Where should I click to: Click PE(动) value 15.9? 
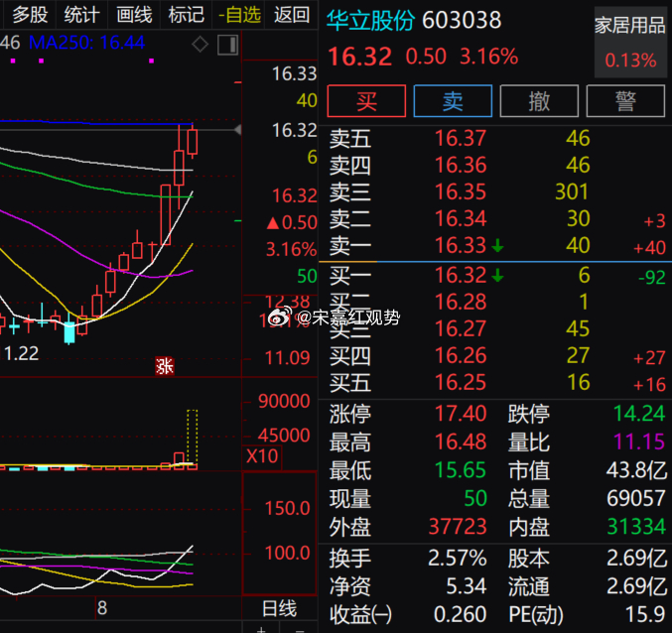(x=645, y=615)
